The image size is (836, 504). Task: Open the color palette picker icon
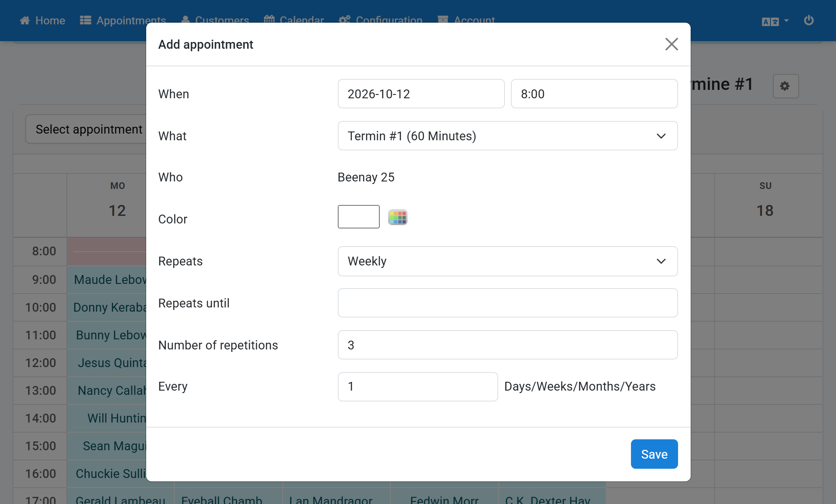tap(397, 217)
